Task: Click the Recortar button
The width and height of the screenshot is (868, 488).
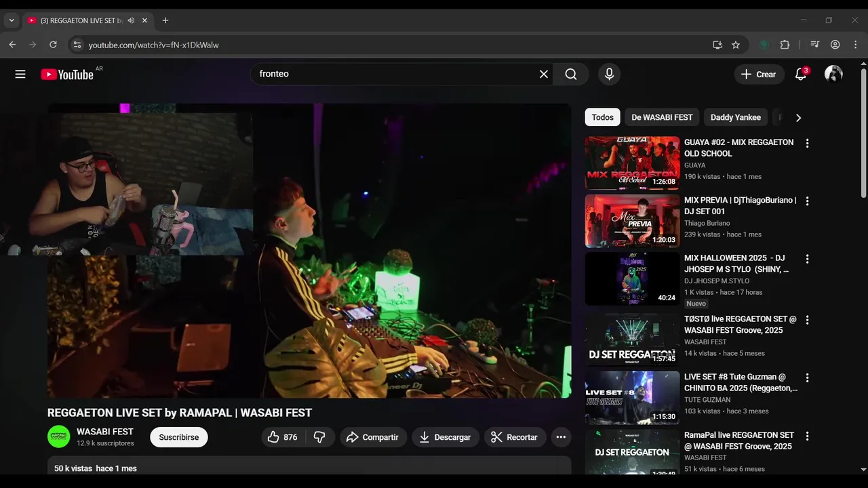Action: point(515,437)
